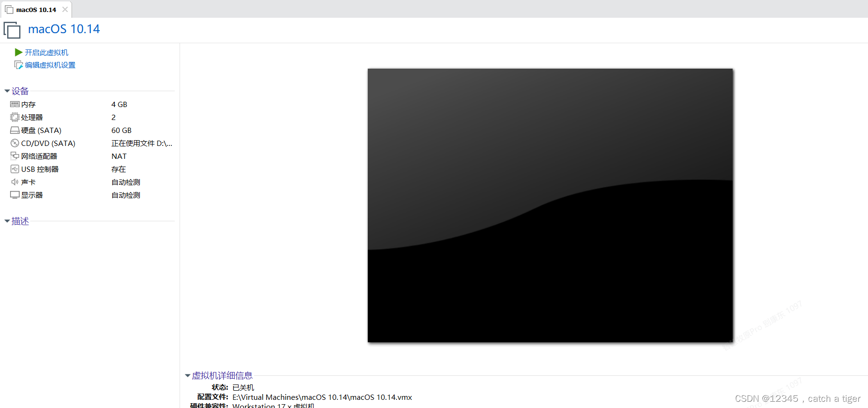Click the 状态: label
868x408 pixels.
coord(220,387)
